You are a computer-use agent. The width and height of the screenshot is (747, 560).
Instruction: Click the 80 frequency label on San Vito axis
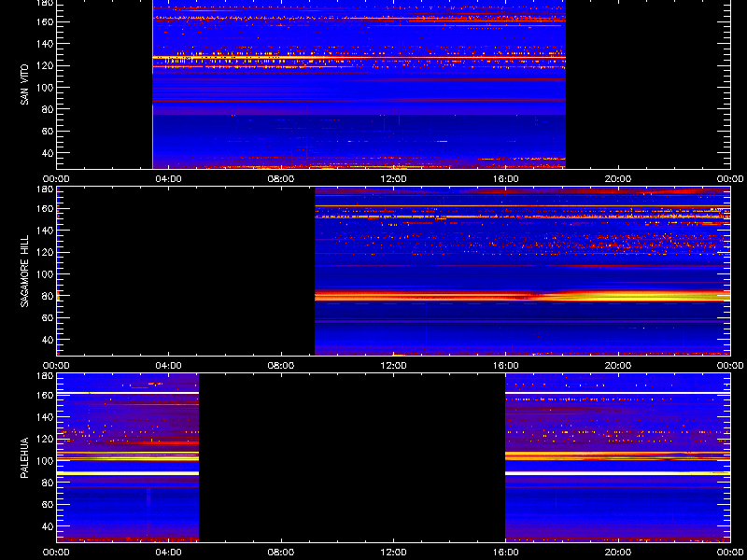[x=48, y=109]
